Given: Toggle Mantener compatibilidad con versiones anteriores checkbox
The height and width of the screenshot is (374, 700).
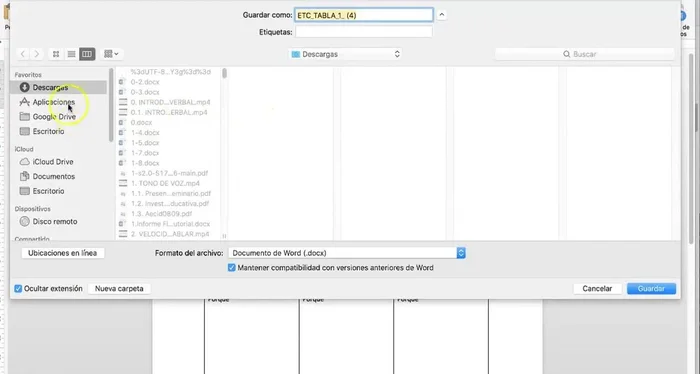Looking at the screenshot, I should point(231,268).
